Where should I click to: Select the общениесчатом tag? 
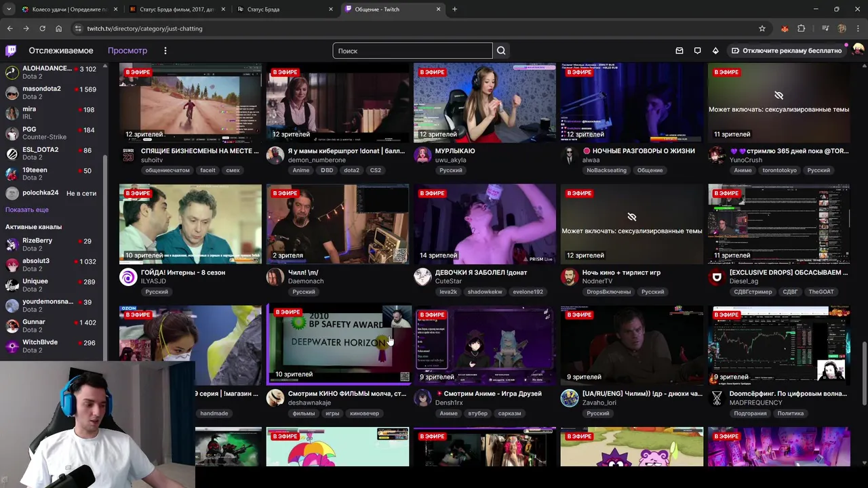coord(167,171)
